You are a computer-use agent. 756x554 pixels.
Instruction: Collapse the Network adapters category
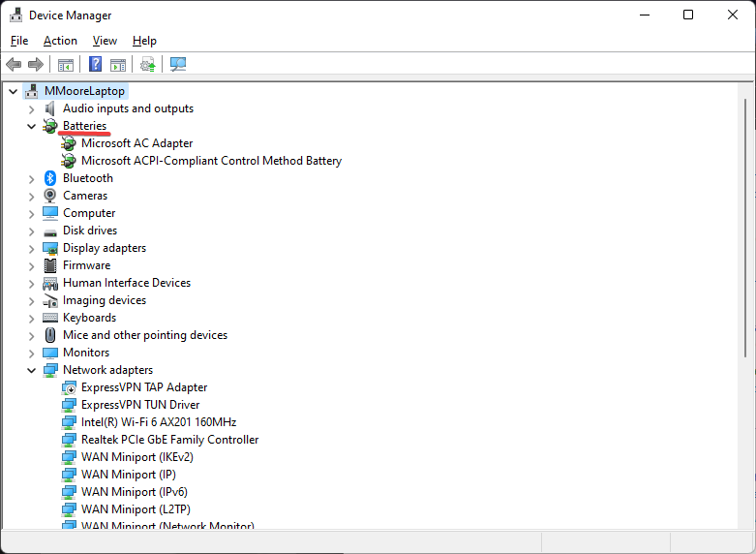point(31,371)
